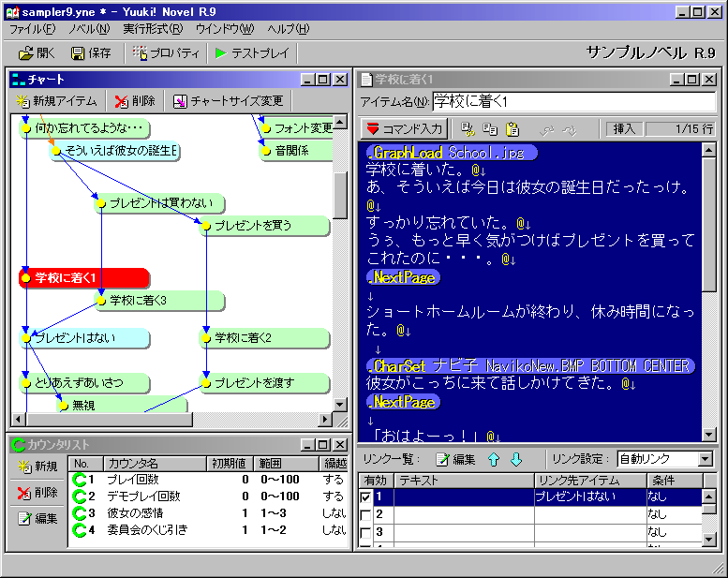Select the chart node 音関係
The width and height of the screenshot is (728, 578).
(296, 151)
